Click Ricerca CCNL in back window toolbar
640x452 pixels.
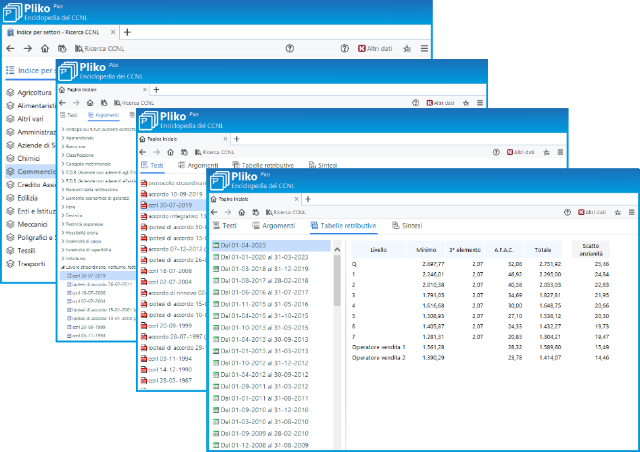100,49
